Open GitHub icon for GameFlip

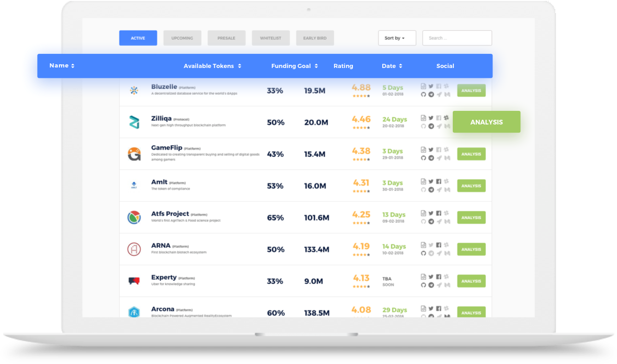pyautogui.click(x=424, y=158)
